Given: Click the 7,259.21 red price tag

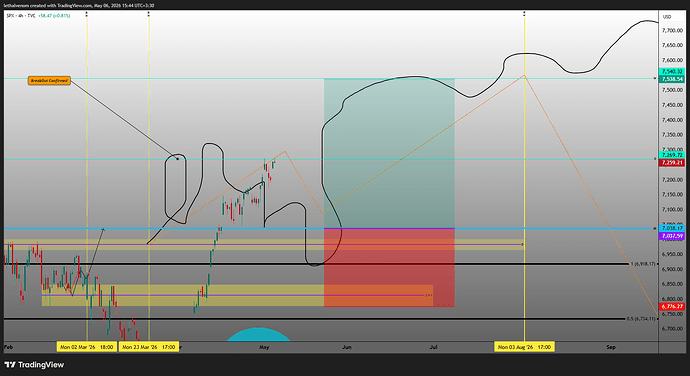Looking at the screenshot, I should point(672,163).
